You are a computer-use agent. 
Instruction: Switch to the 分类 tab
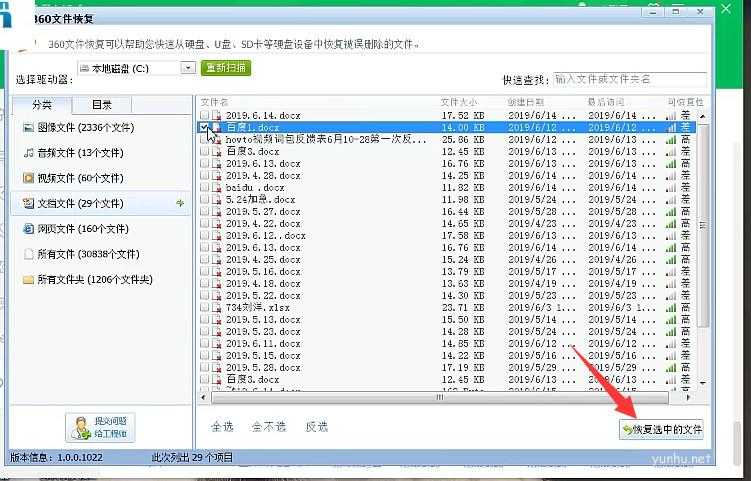point(42,105)
